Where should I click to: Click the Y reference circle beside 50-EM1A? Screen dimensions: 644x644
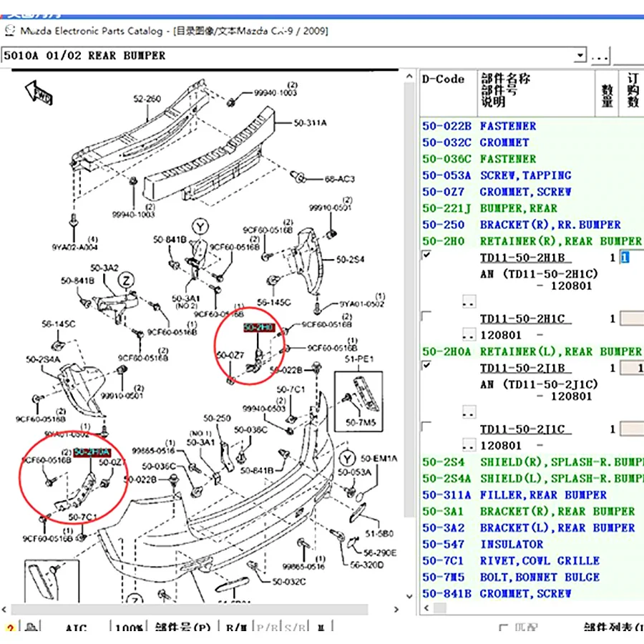[347, 459]
